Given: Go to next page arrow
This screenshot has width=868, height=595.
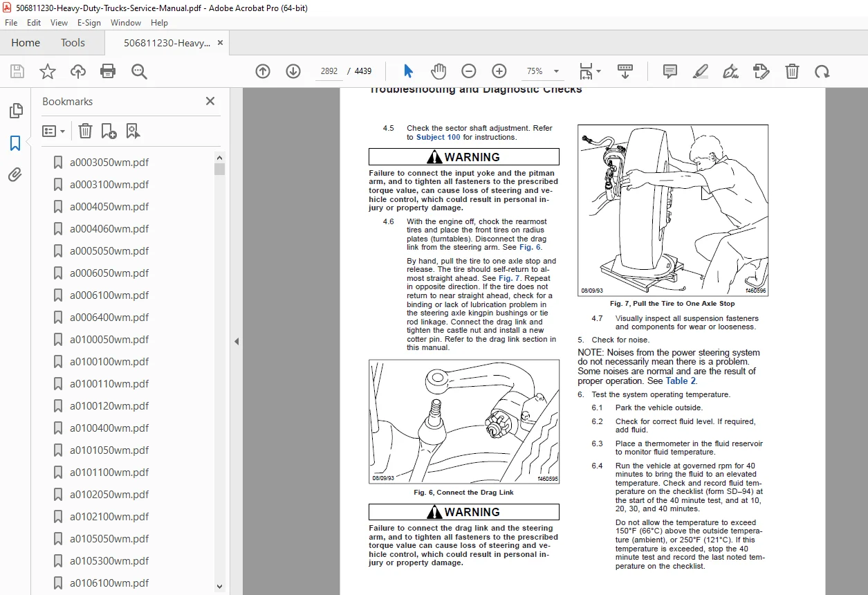Looking at the screenshot, I should coord(293,71).
